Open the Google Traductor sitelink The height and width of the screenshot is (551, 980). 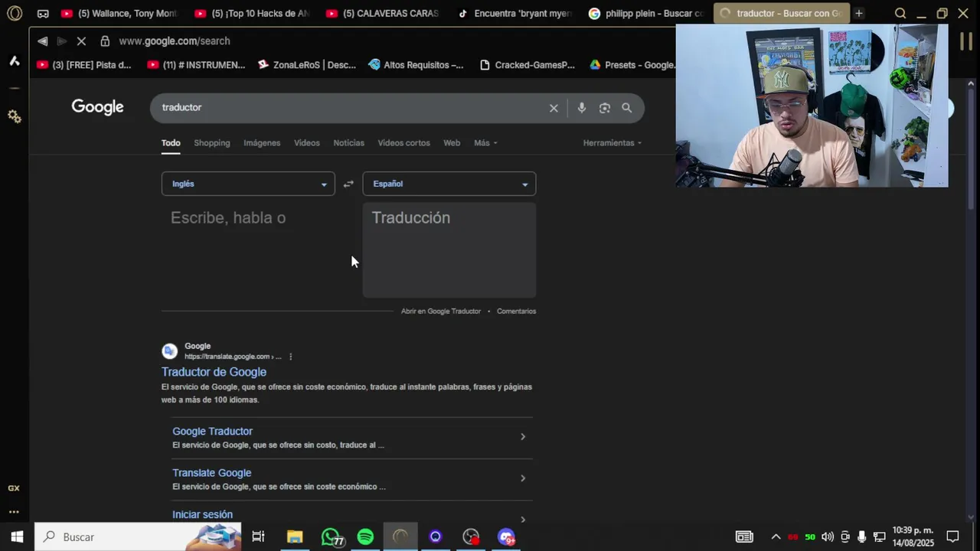[212, 432]
